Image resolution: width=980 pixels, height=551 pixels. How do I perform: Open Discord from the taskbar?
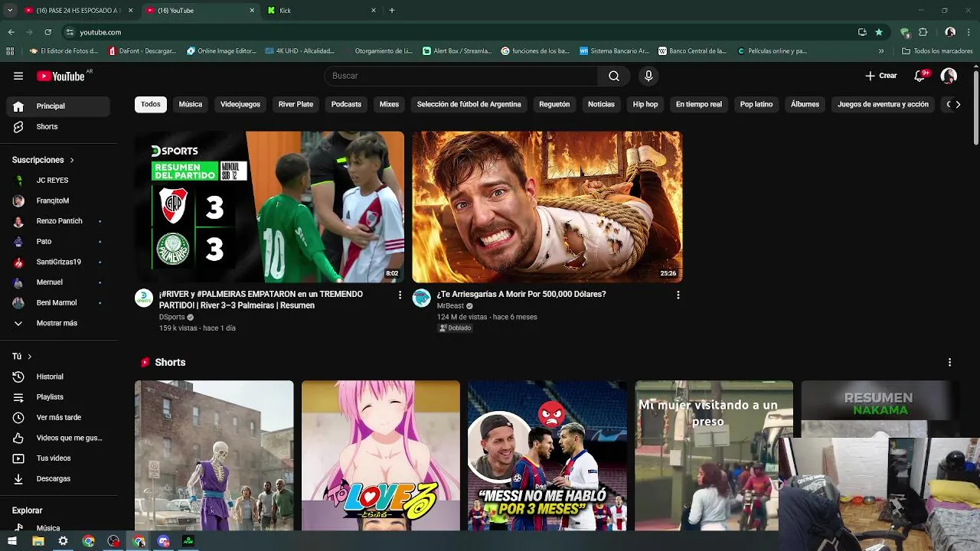[163, 541]
